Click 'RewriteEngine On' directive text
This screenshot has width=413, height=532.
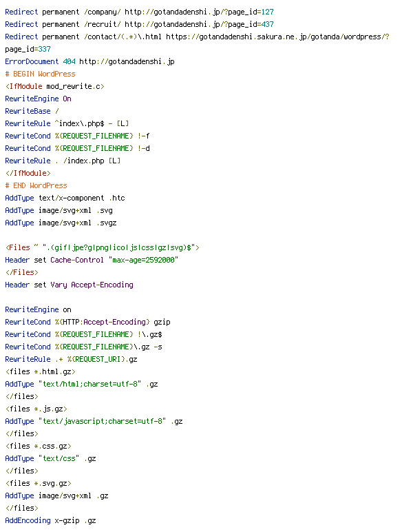tap(38, 99)
